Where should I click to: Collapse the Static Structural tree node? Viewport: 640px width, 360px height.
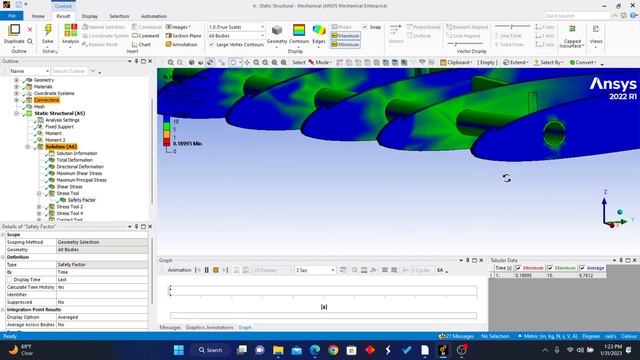16,113
